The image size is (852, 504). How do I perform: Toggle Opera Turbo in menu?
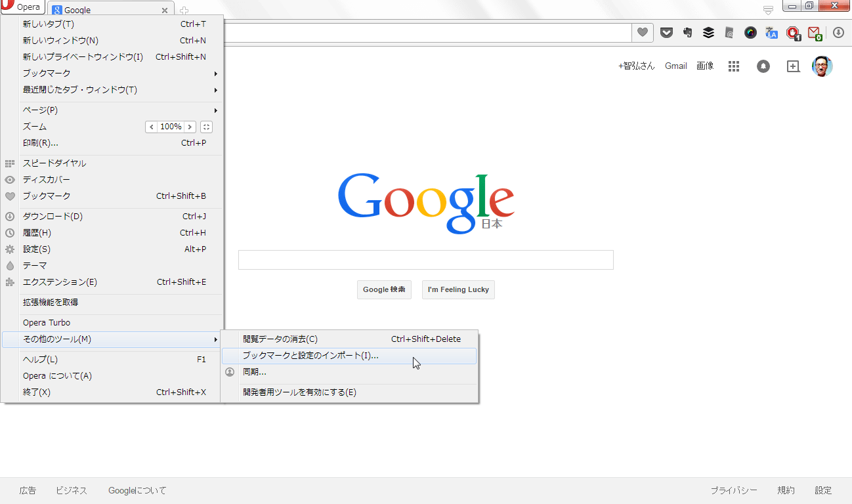pos(112,322)
